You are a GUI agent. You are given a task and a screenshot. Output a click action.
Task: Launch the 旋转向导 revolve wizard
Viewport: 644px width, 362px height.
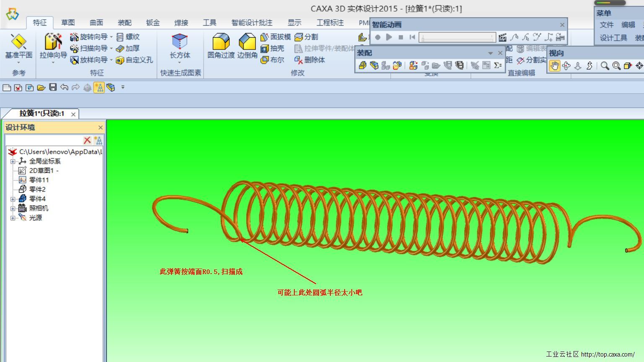coord(88,37)
